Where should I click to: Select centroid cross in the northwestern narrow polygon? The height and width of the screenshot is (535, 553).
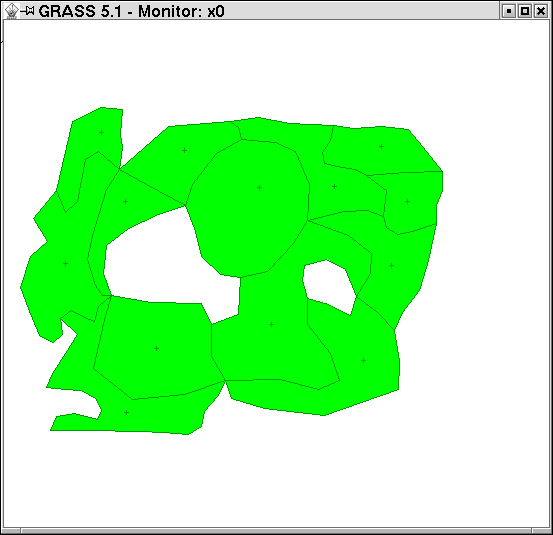click(101, 132)
